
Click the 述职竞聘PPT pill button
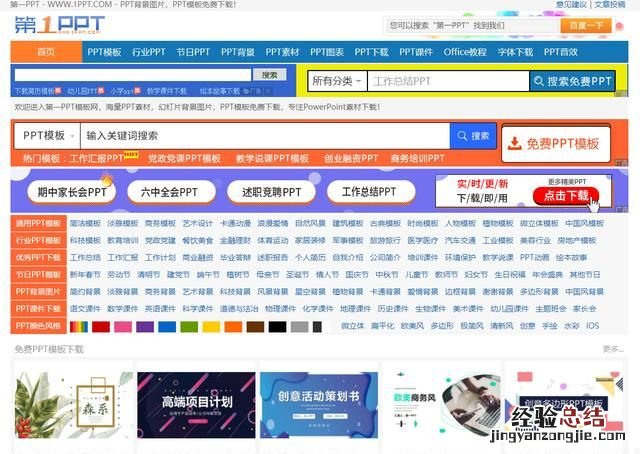271,192
